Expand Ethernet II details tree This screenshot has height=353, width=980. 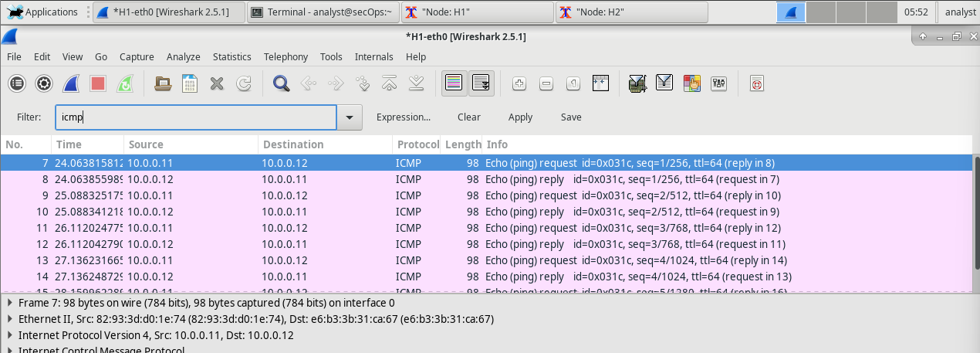pos(10,319)
